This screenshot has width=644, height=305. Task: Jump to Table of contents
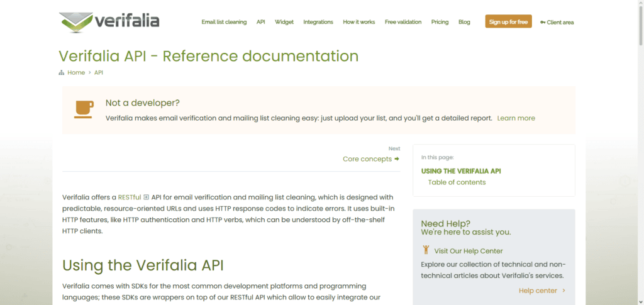tap(457, 182)
